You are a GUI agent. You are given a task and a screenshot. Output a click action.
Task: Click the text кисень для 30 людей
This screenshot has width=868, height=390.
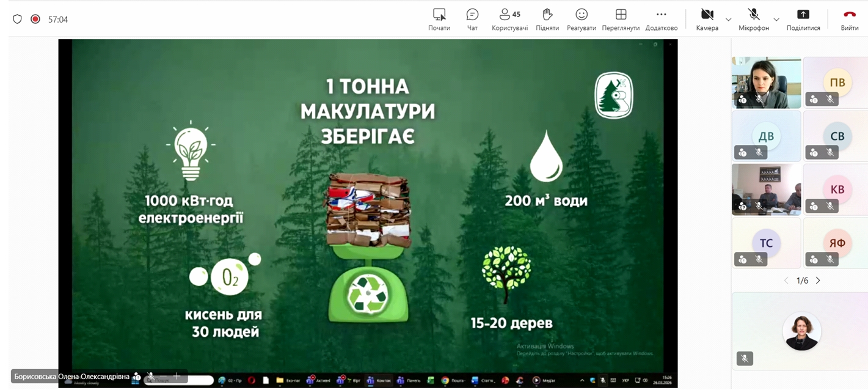coord(225,323)
